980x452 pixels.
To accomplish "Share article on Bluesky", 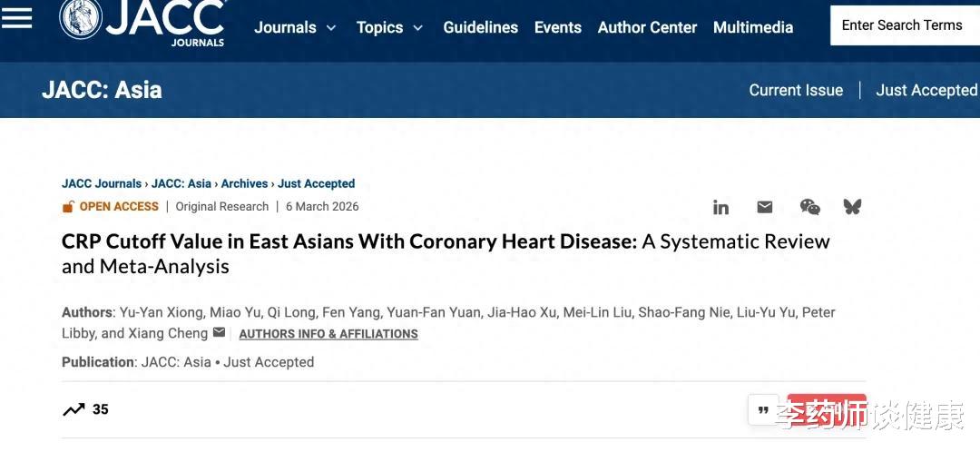I will (852, 207).
